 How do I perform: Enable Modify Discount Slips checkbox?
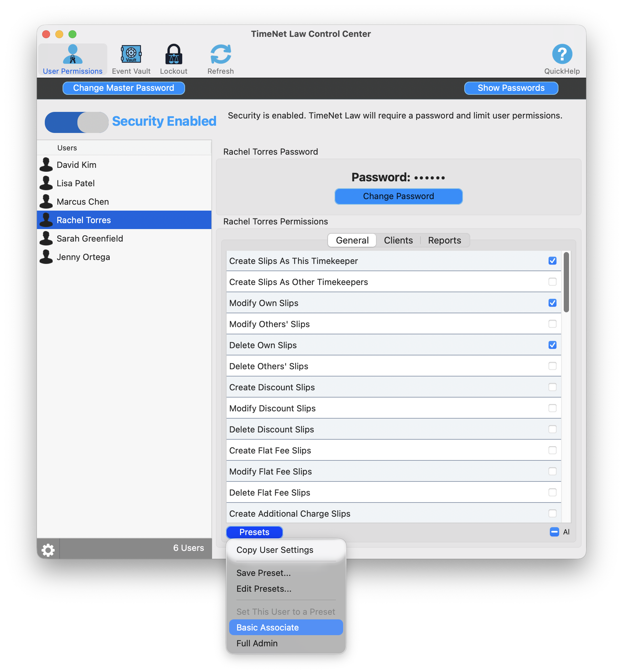click(552, 408)
